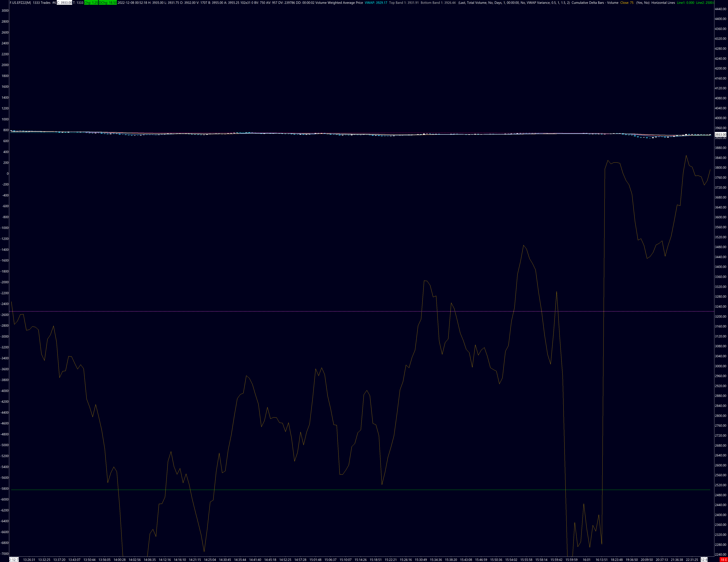Click the 3933.00 last price marker on right scale

[x=720, y=135]
